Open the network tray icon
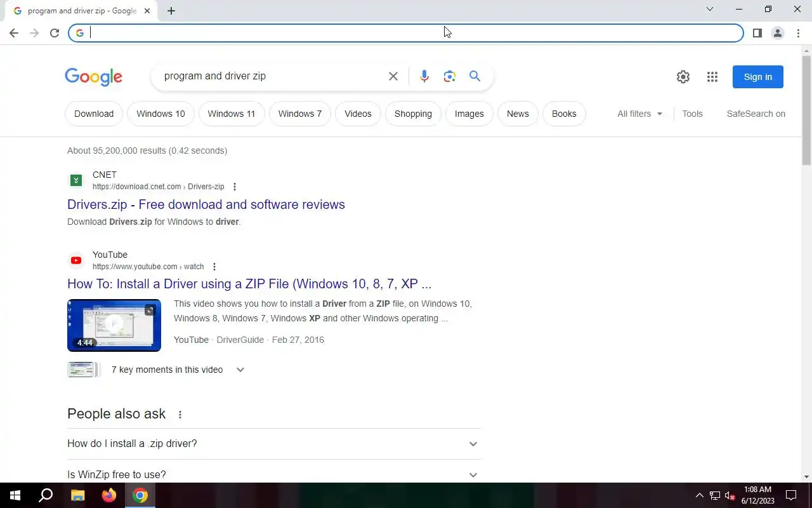Screen dimensions: 812x508 point(715,495)
